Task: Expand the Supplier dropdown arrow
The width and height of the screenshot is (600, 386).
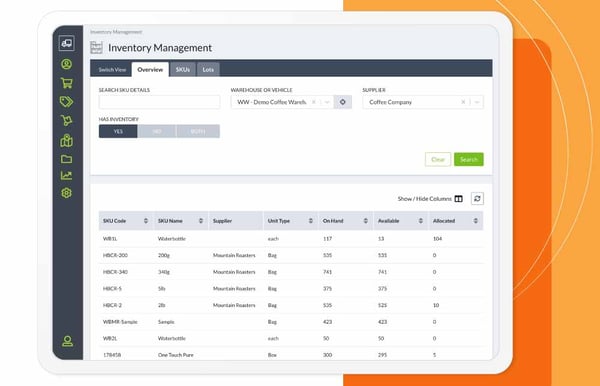Action: tap(477, 102)
